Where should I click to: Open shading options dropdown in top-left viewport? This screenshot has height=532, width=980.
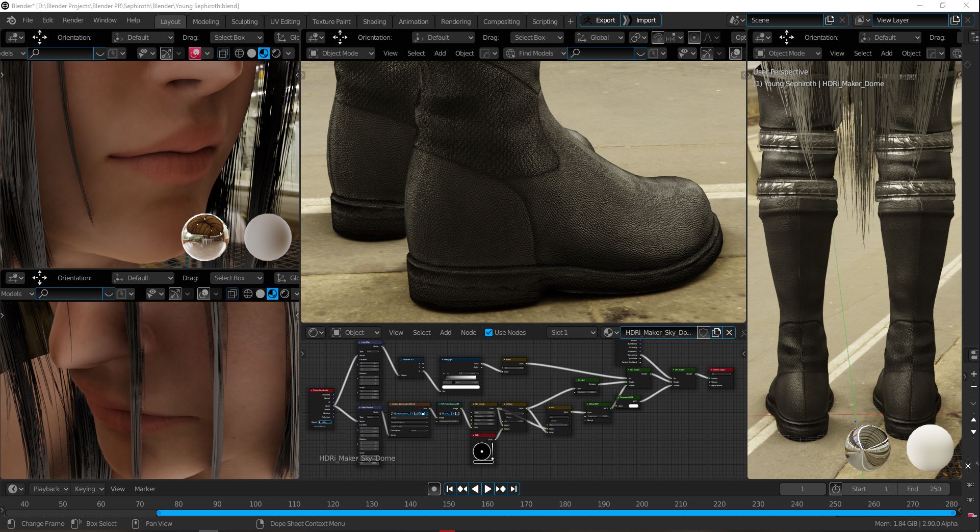[289, 53]
